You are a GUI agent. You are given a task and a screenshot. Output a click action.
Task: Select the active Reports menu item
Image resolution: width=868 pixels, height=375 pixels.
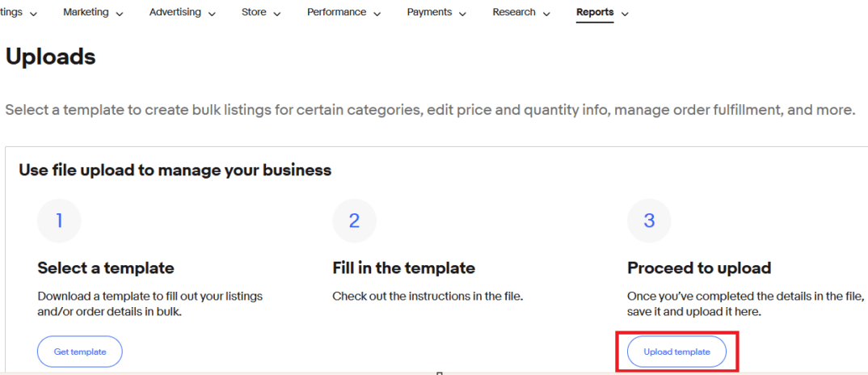coord(595,13)
